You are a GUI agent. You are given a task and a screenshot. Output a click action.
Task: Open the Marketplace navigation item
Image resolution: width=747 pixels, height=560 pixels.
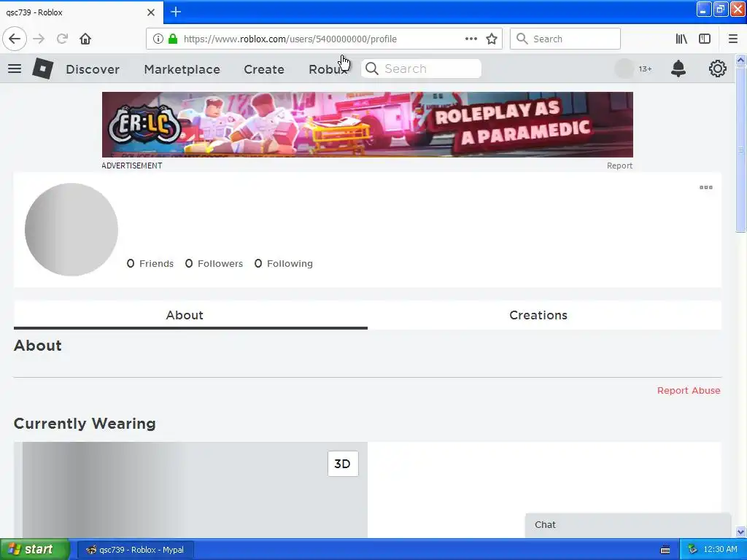(x=182, y=69)
